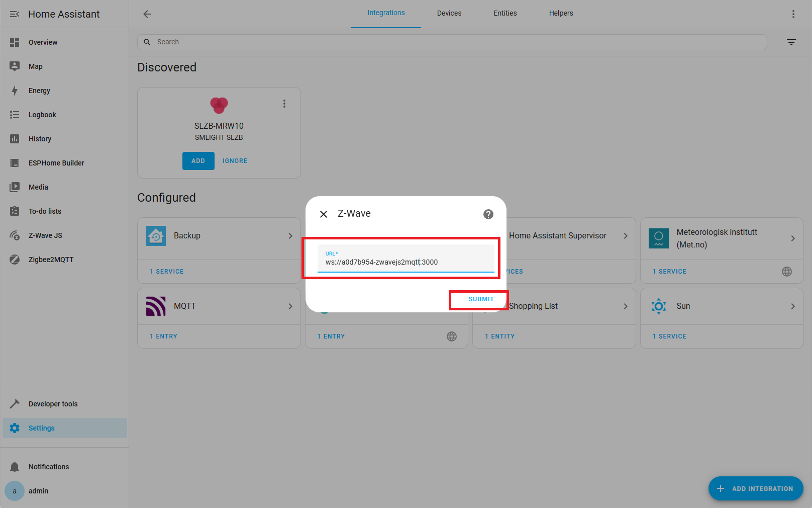
Task: Open the Logbook panel
Action: 64,115
